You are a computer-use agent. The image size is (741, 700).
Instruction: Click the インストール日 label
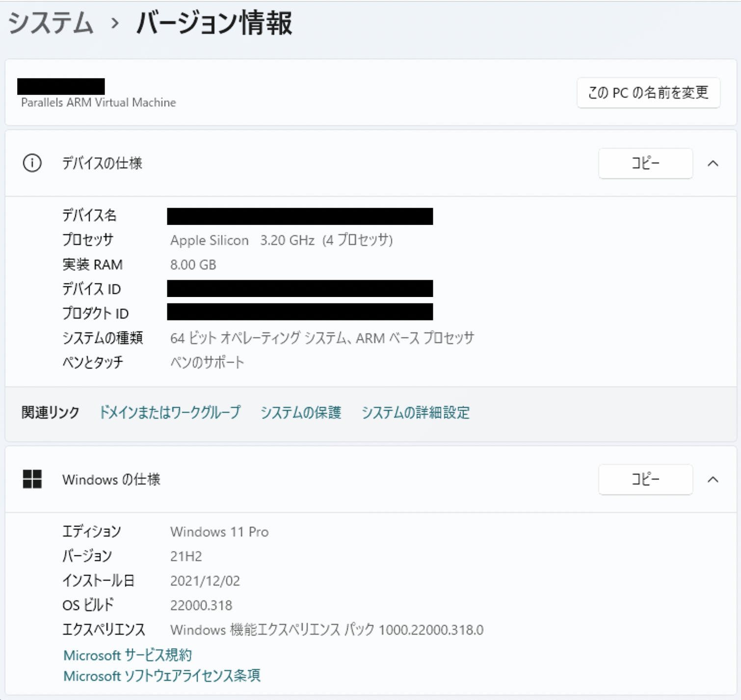98,581
